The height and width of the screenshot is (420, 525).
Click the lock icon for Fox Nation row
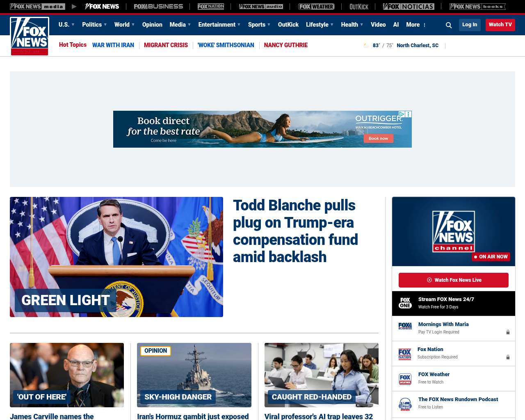coord(508,357)
